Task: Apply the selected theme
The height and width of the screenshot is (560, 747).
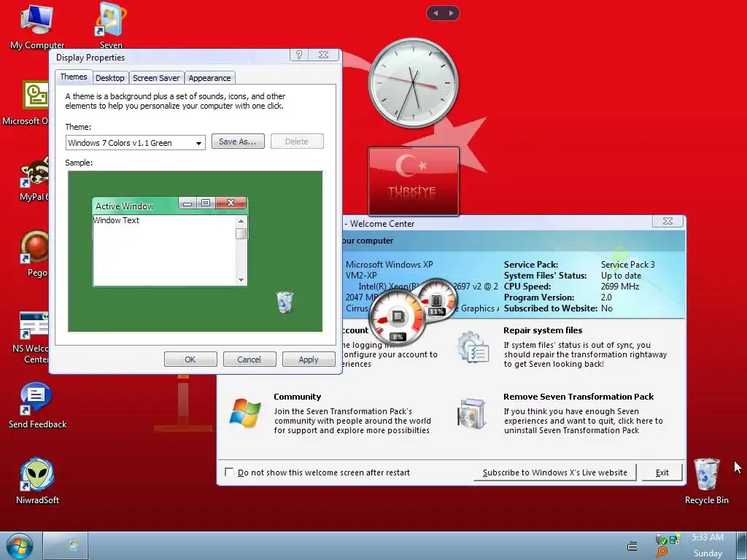Action: pyautogui.click(x=309, y=359)
